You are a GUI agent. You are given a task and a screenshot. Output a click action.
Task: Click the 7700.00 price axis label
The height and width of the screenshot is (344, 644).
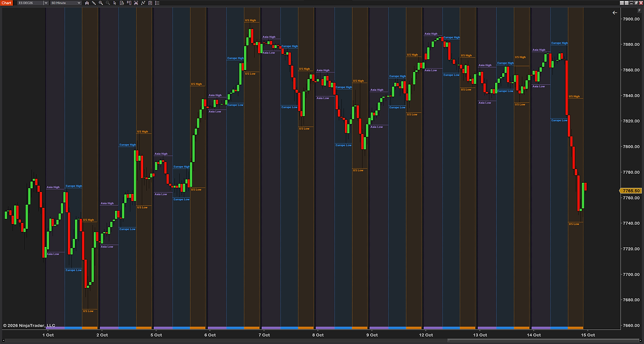(x=630, y=274)
